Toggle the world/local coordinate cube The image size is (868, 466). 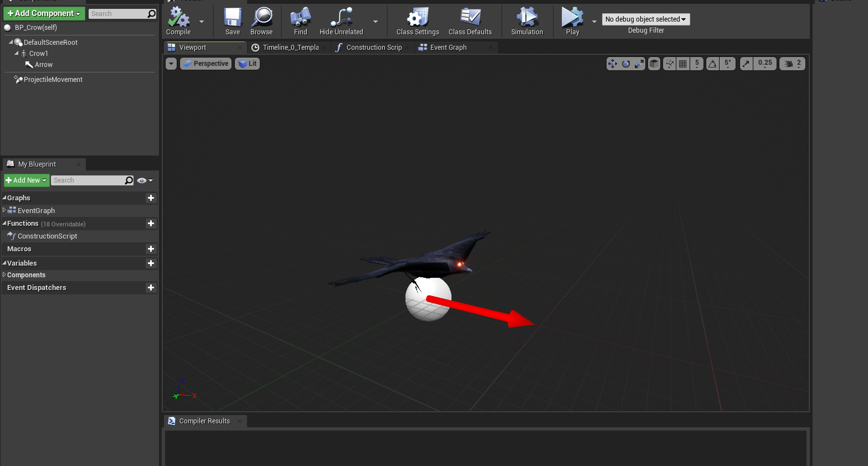pyautogui.click(x=654, y=64)
